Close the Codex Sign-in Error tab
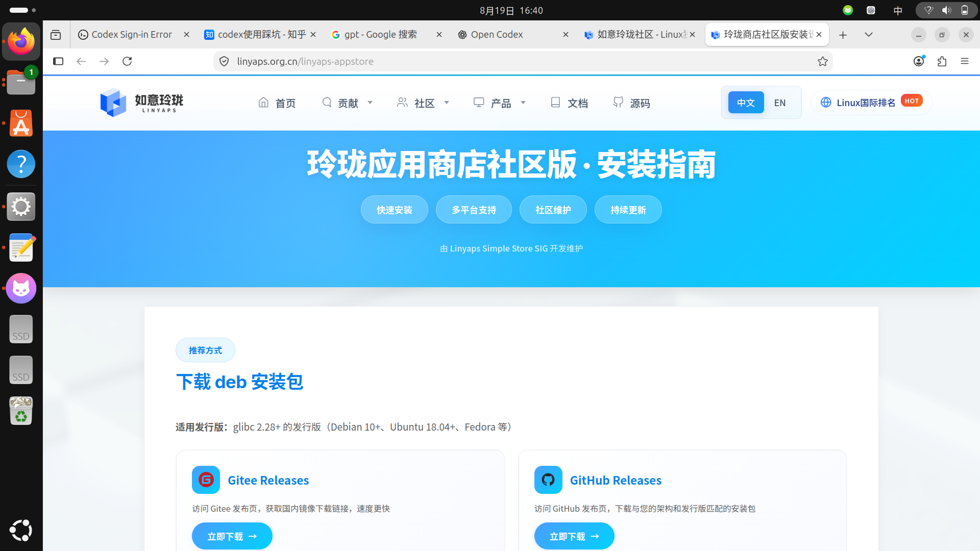Screen dimensions: 980x551 pyautogui.click(x=186, y=35)
